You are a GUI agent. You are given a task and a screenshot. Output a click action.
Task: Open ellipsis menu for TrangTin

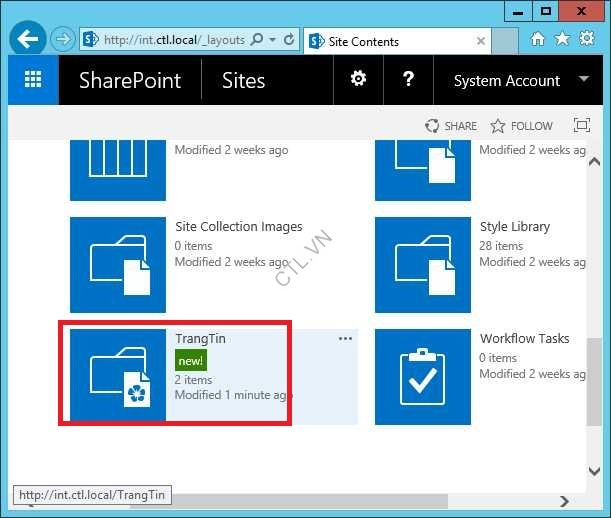(x=345, y=339)
